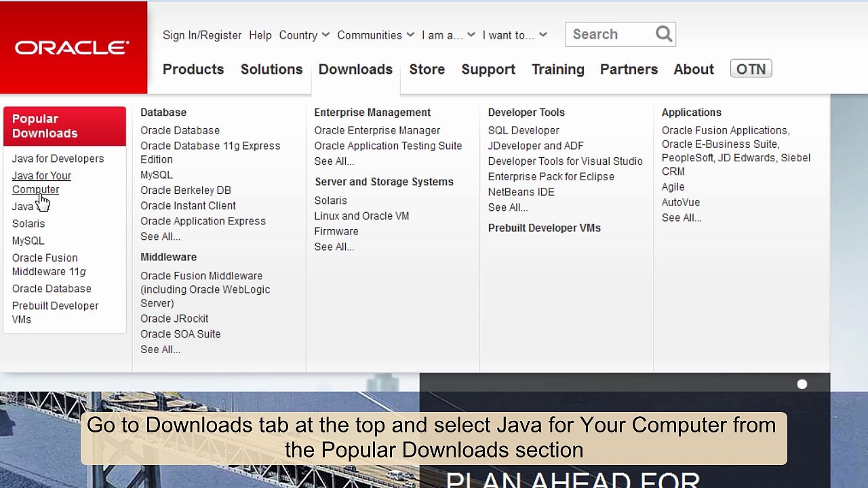This screenshot has height=488, width=868.
Task: Open NetBeans IDE
Action: (x=521, y=192)
